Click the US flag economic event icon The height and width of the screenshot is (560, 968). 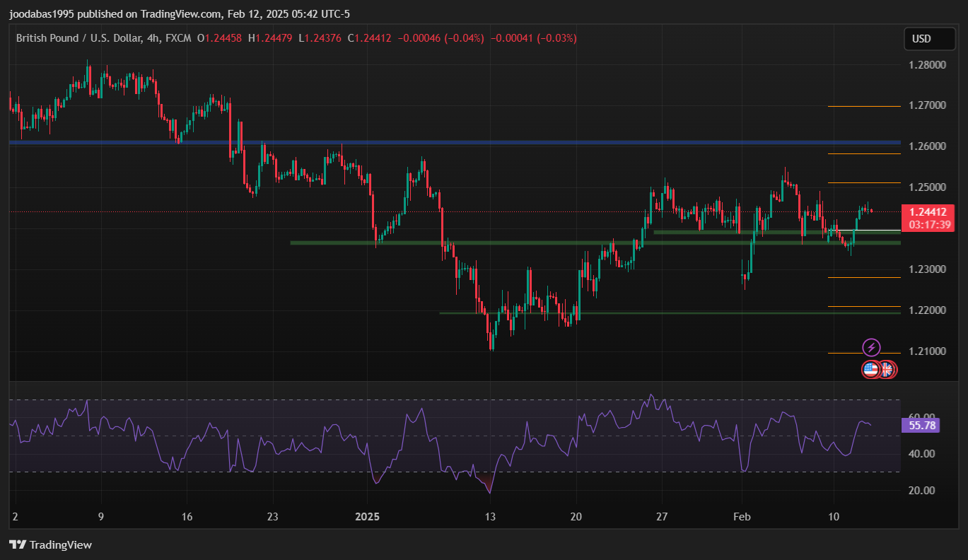tap(870, 369)
